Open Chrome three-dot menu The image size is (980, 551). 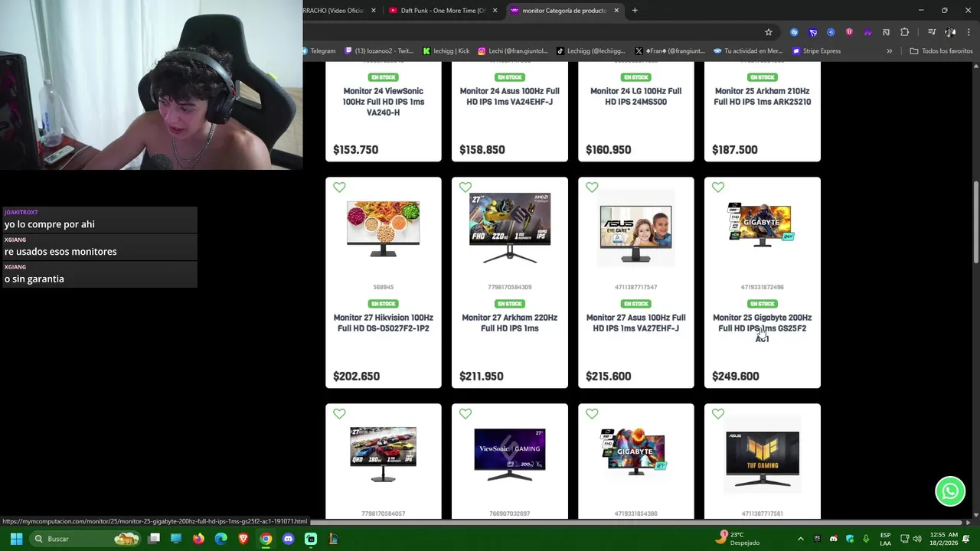point(969,32)
